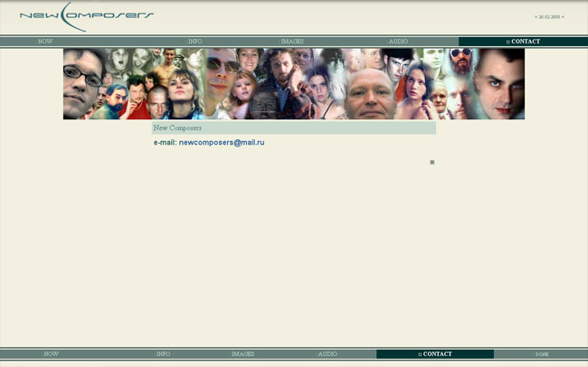The height and width of the screenshot is (367, 588).
Task: Select the highlighted CONTACT tab in the bottom bar
Action: coord(435,353)
